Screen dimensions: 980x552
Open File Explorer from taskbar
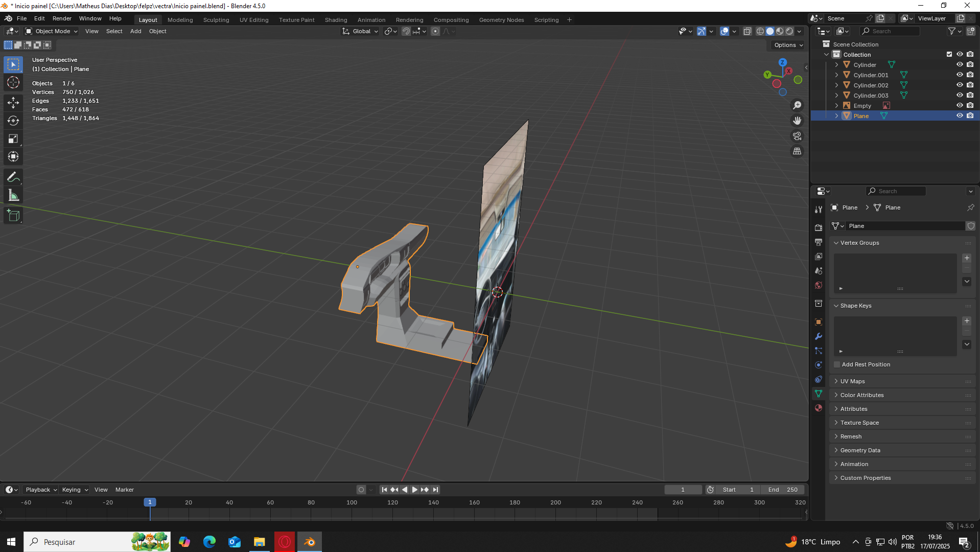[260, 542]
